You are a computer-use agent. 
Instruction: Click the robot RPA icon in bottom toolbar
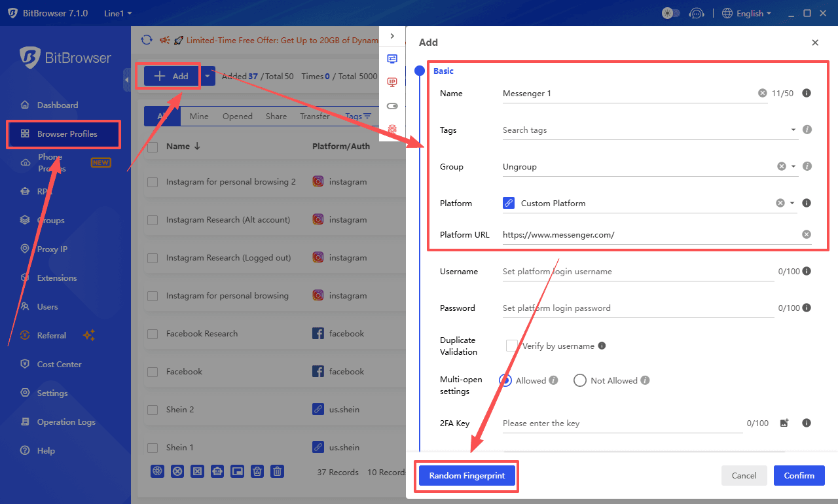point(217,471)
